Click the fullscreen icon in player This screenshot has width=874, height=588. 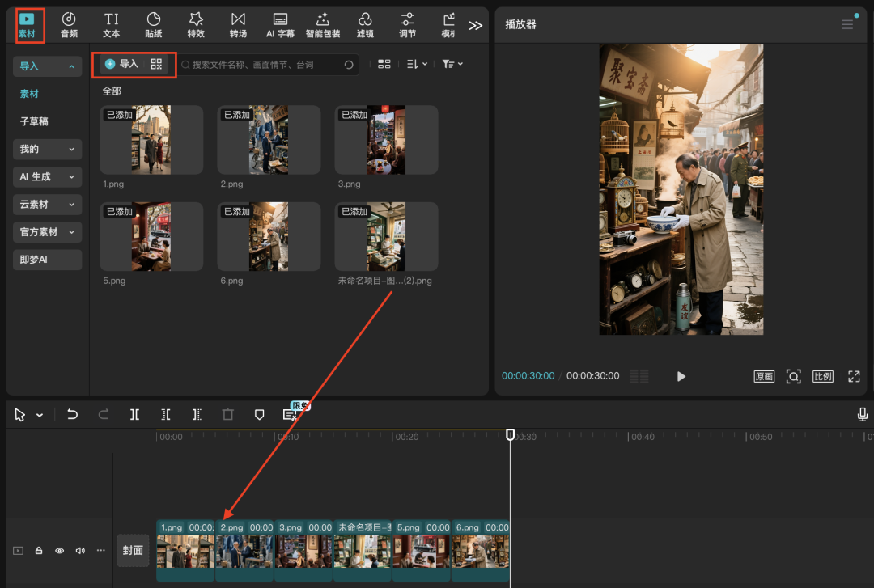[x=854, y=376]
